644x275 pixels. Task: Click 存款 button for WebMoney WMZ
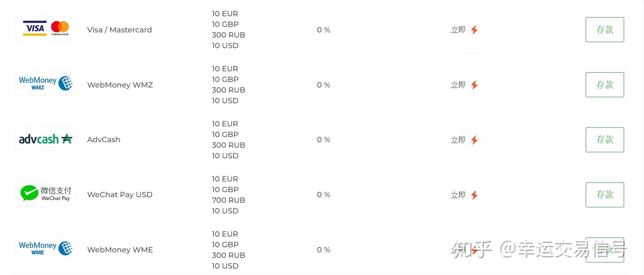605,85
